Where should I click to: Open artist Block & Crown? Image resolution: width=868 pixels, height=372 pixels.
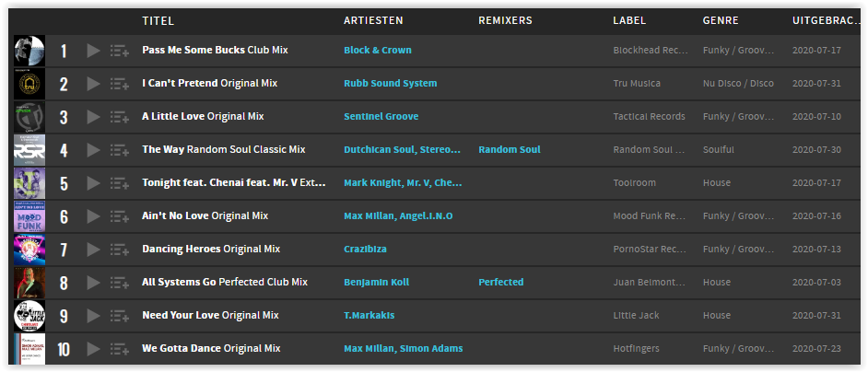pos(378,51)
